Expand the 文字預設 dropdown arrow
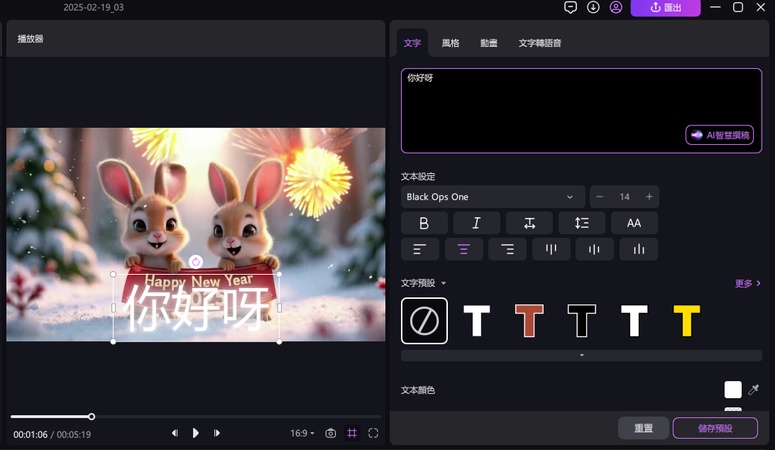775x450 pixels. click(x=443, y=283)
